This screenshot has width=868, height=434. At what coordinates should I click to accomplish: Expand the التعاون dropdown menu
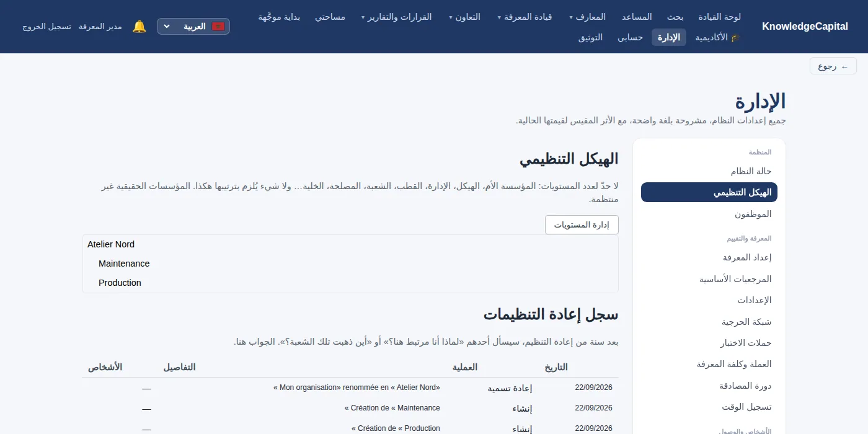(x=465, y=17)
